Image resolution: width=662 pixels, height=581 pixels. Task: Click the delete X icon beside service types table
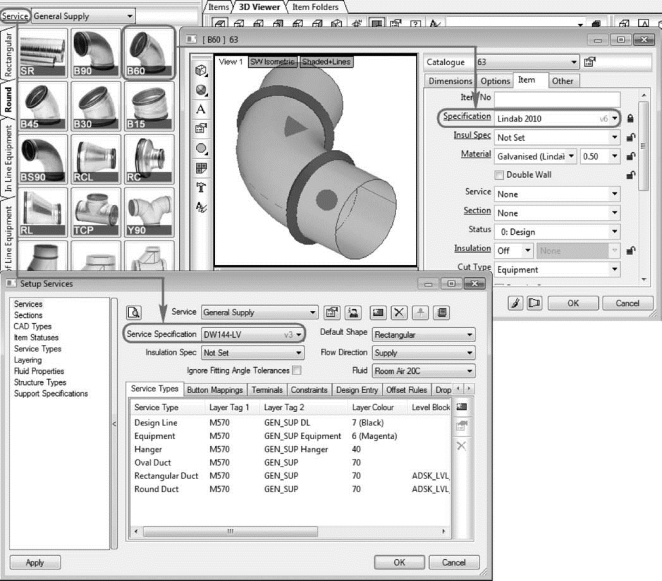461,445
